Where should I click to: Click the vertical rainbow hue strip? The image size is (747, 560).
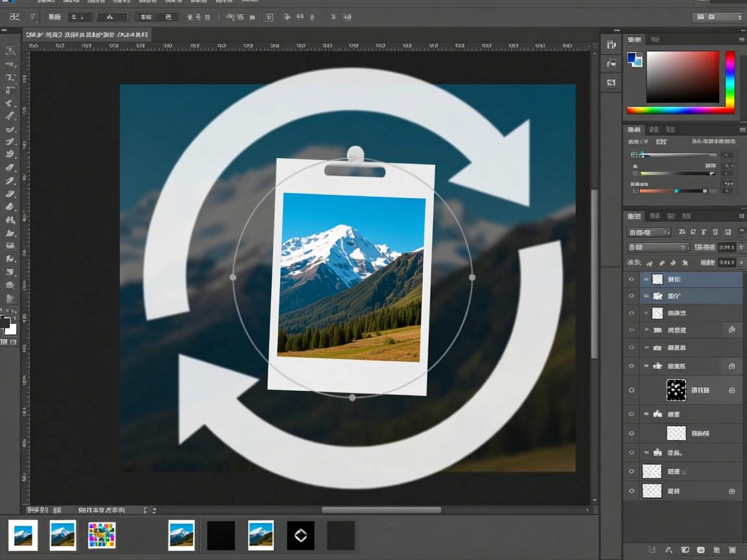tap(729, 76)
